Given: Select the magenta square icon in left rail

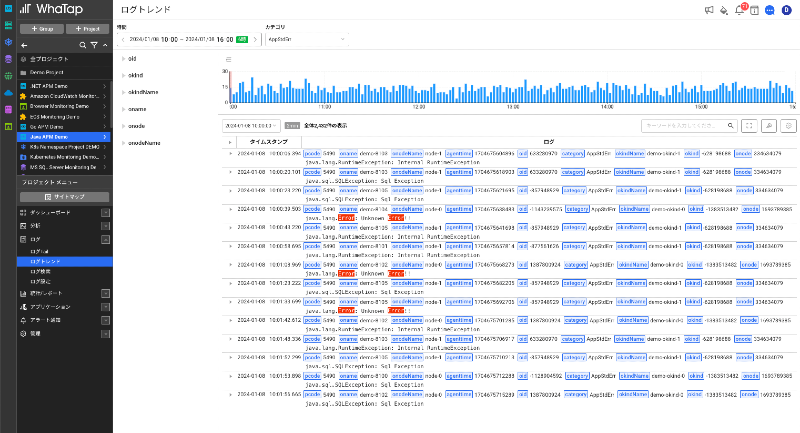Looking at the screenshot, I should [x=8, y=110].
